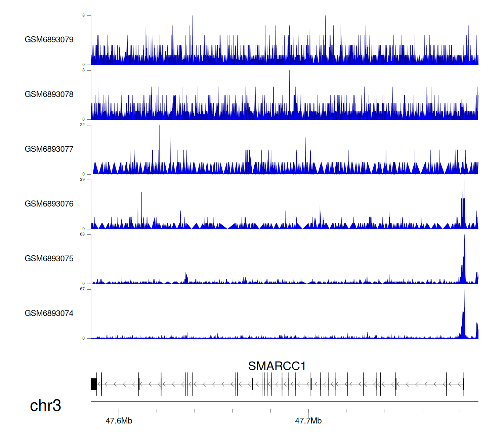This screenshot has height=444, width=504.
Task: Click the y-axis maximum value 22
Action: 82,125
